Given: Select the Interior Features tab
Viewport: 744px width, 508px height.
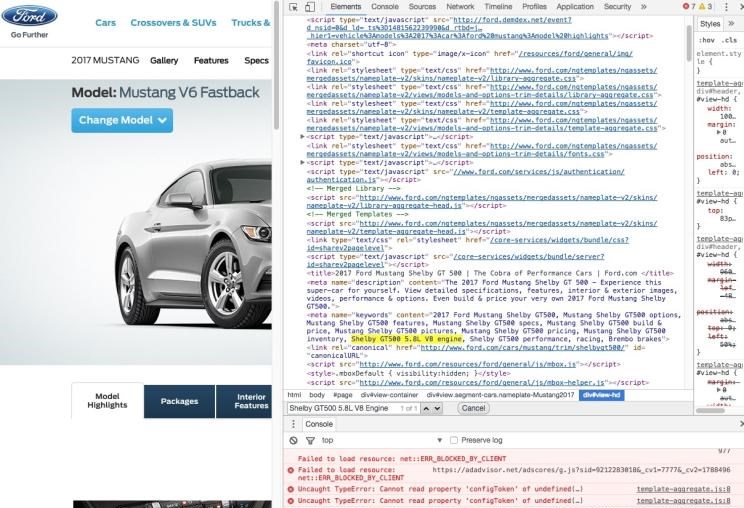Looking at the screenshot, I should pos(245,401).
